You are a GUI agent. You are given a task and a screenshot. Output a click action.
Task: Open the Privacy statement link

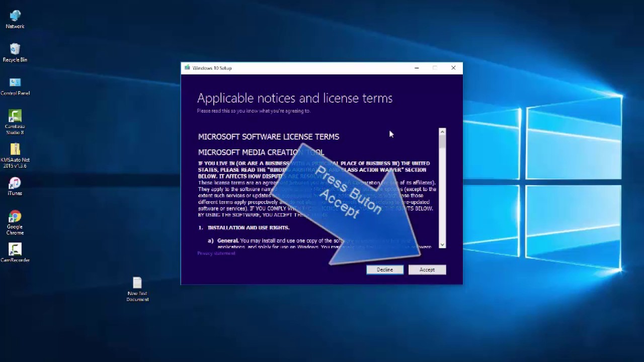click(x=216, y=253)
